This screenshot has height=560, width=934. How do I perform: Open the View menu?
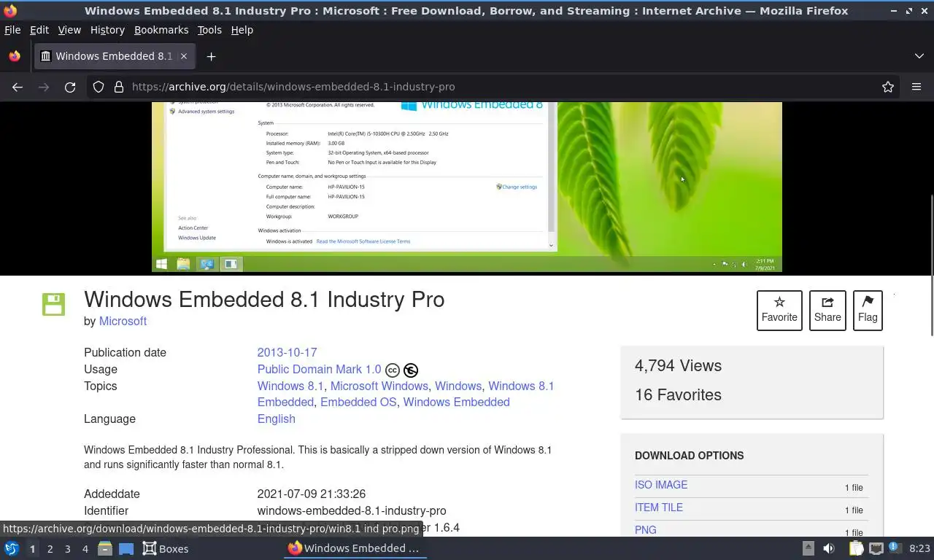[69, 30]
